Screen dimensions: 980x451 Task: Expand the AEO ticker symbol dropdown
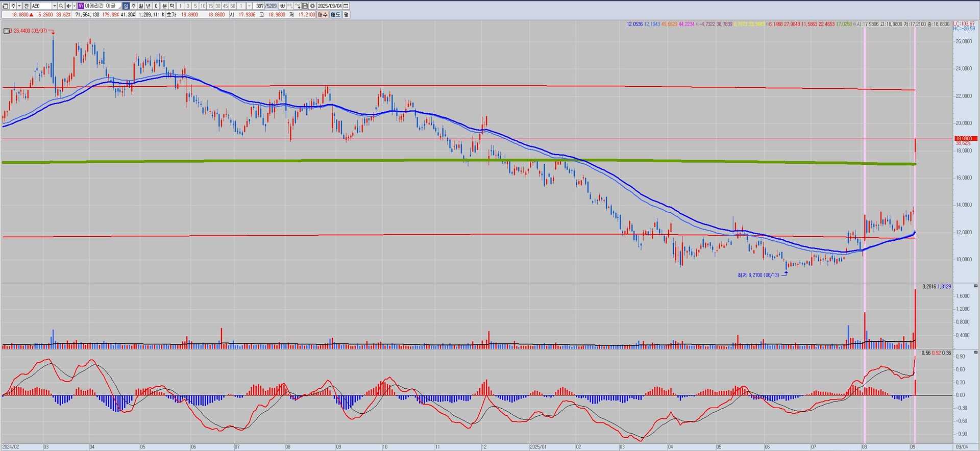(54, 6)
